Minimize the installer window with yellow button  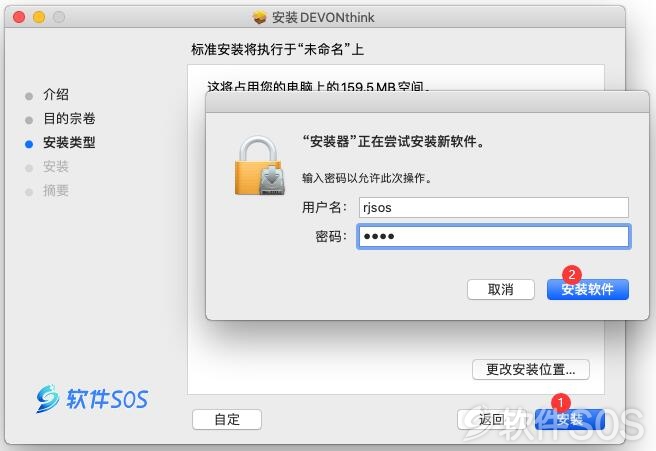(x=39, y=17)
